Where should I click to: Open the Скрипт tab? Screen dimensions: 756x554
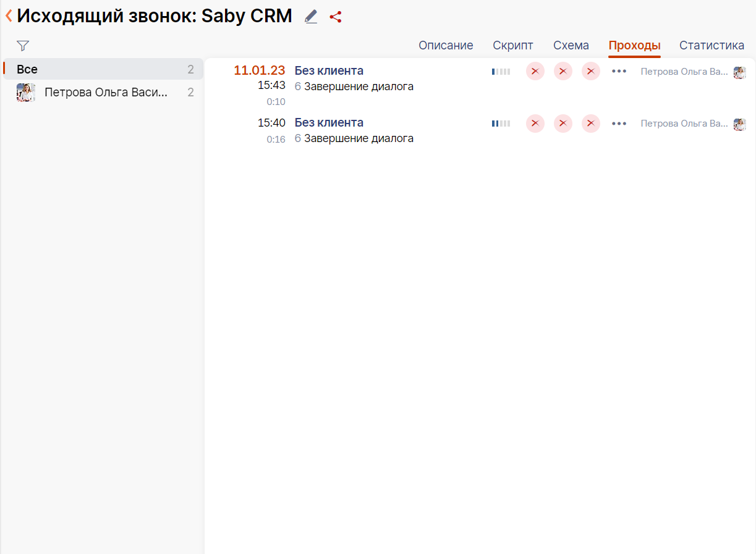click(x=513, y=45)
